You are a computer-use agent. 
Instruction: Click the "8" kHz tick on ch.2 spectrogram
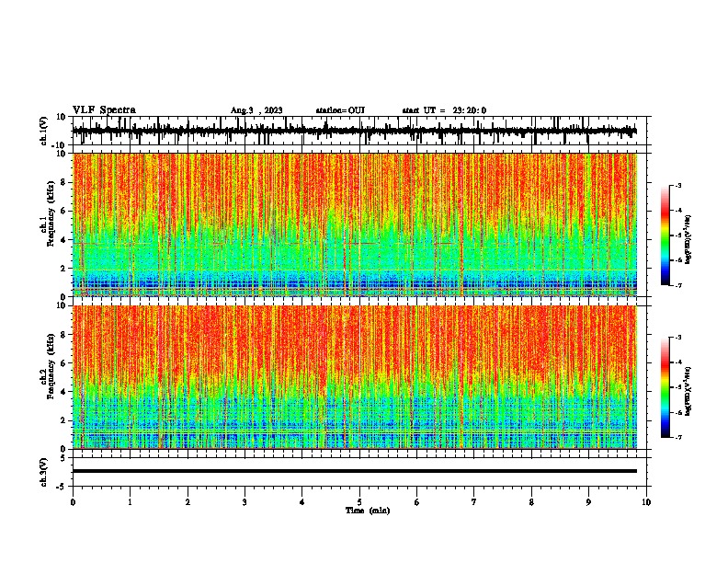point(64,335)
